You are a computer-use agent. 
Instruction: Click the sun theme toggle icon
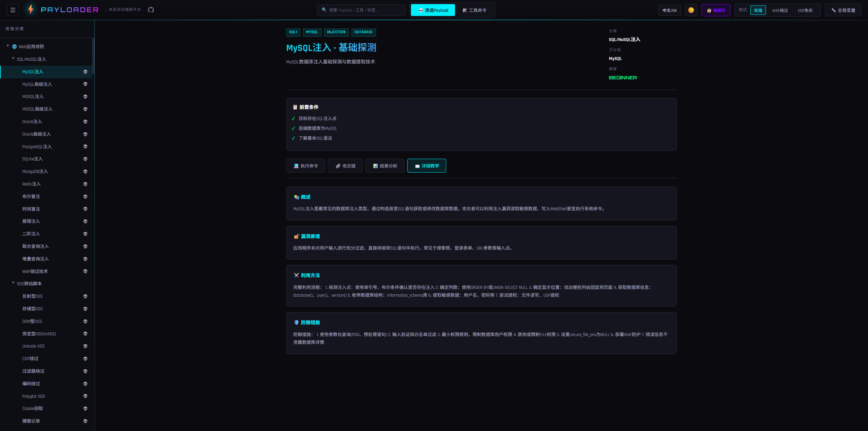691,10
